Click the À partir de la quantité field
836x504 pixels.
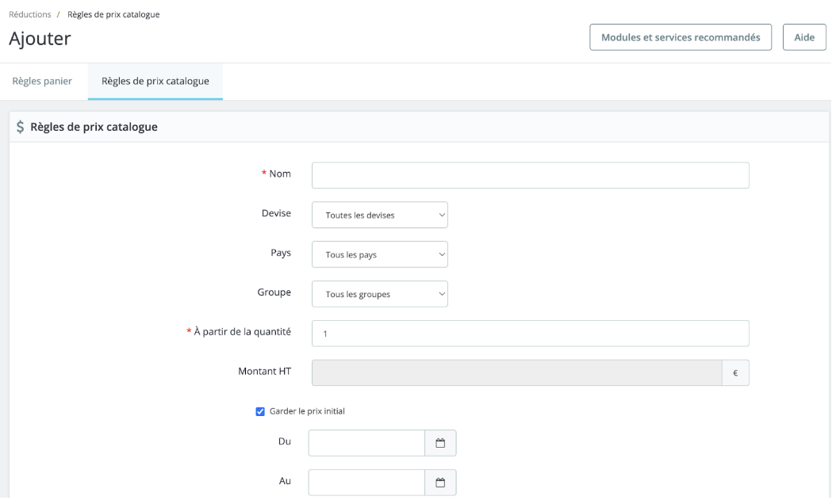pyautogui.click(x=530, y=334)
